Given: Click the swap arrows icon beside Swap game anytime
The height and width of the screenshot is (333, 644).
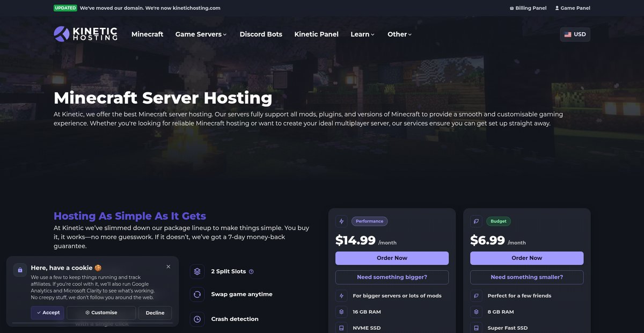Looking at the screenshot, I should (197, 294).
